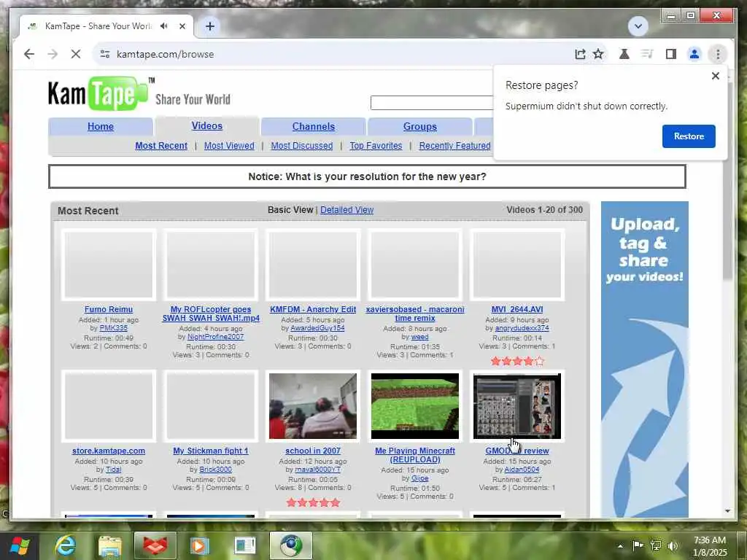This screenshot has width=747, height=560.
Task: Select Most Viewed filter
Action: [229, 146]
